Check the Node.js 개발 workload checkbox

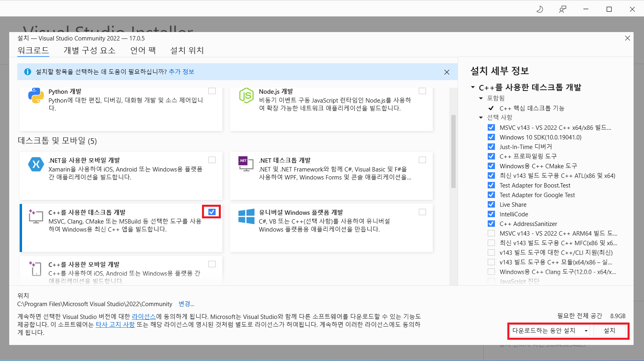pyautogui.click(x=422, y=91)
